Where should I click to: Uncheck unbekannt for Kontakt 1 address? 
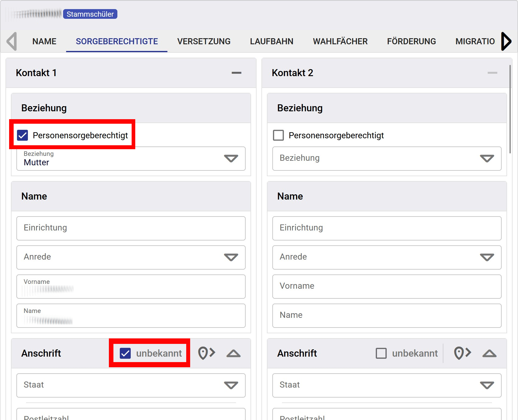point(125,353)
